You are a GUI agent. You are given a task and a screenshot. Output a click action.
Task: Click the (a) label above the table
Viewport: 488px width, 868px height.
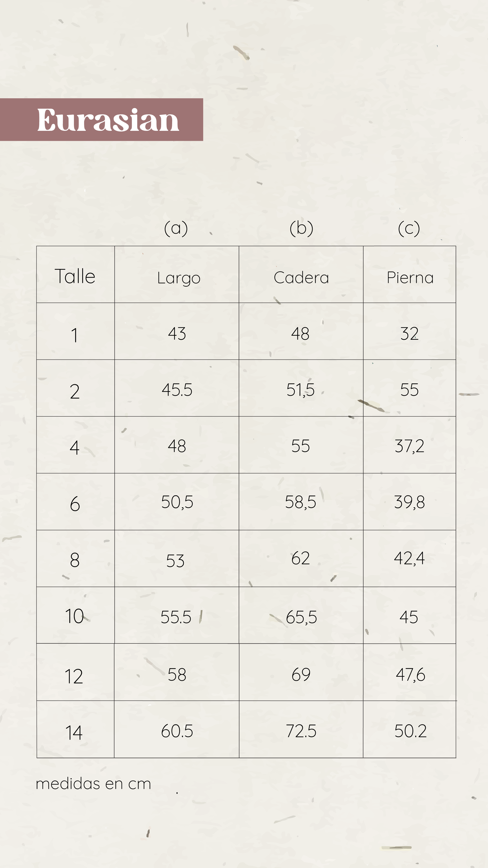176,228
